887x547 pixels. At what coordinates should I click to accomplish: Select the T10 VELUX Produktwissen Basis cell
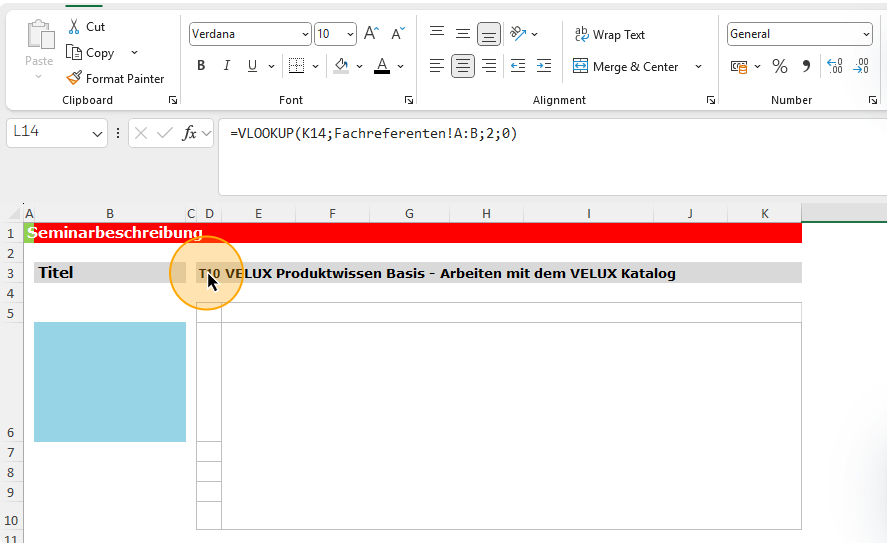[499, 273]
